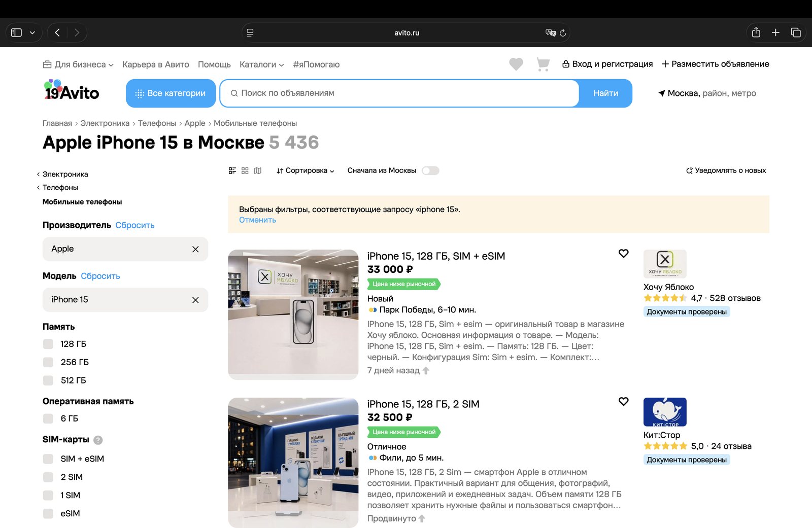Check the 2 SIM checkbox
The image size is (812, 528).
pyautogui.click(x=48, y=477)
